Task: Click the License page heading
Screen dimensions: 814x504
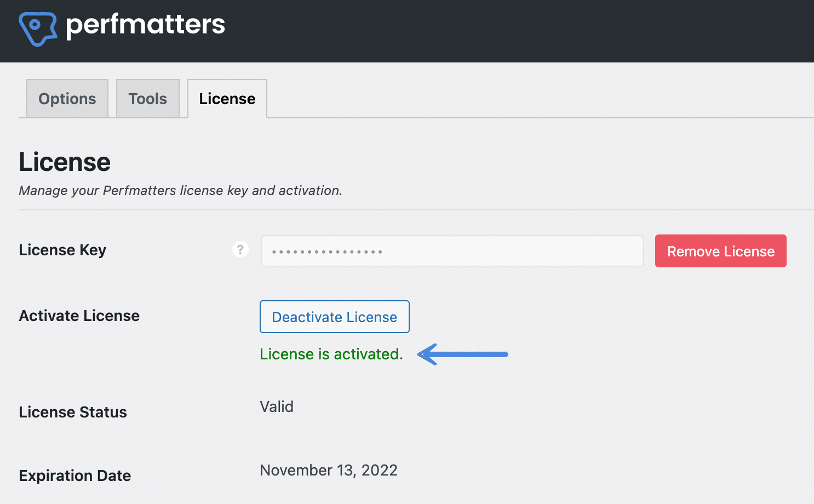Action: 65,162
